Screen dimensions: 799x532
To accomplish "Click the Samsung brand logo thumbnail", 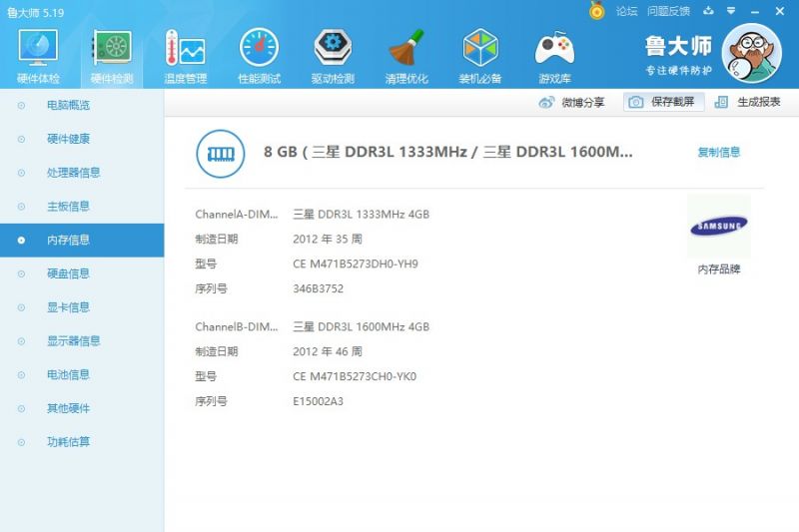I will click(x=718, y=226).
